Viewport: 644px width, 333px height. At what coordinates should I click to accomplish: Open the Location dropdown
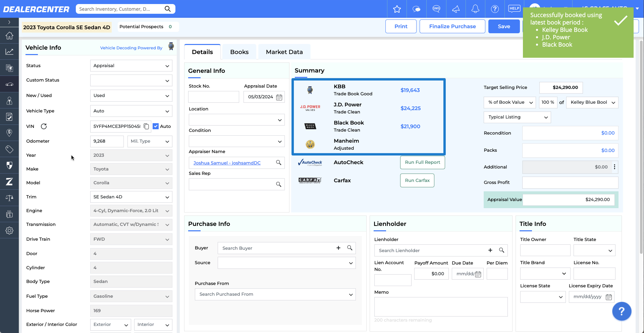tap(236, 120)
